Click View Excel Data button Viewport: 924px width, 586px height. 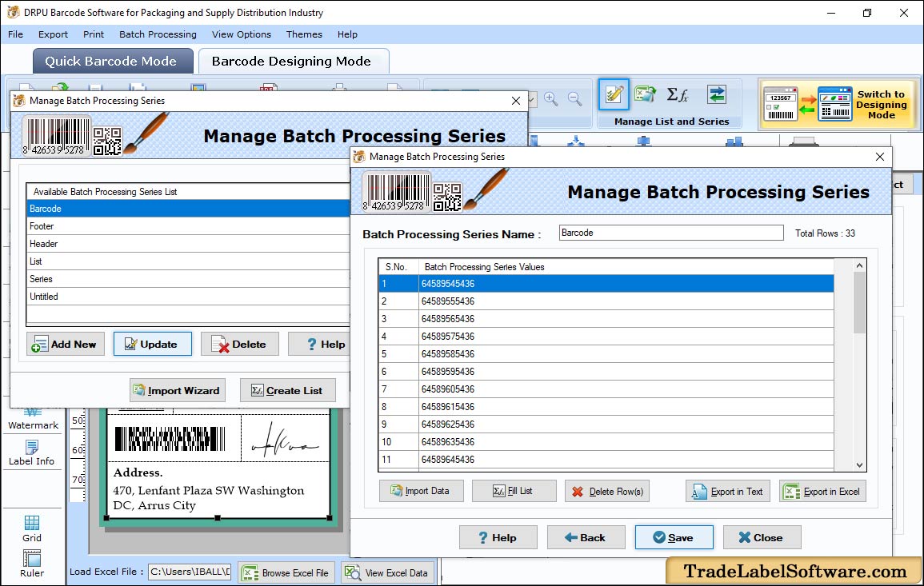(x=388, y=572)
